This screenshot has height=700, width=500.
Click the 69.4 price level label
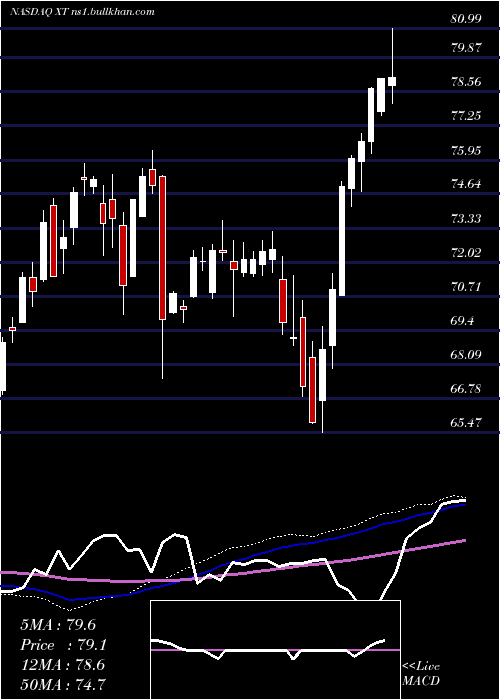pyautogui.click(x=463, y=321)
